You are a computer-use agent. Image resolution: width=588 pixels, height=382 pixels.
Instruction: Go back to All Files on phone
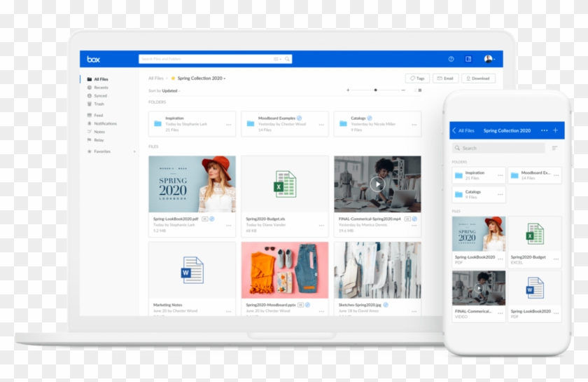[463, 130]
